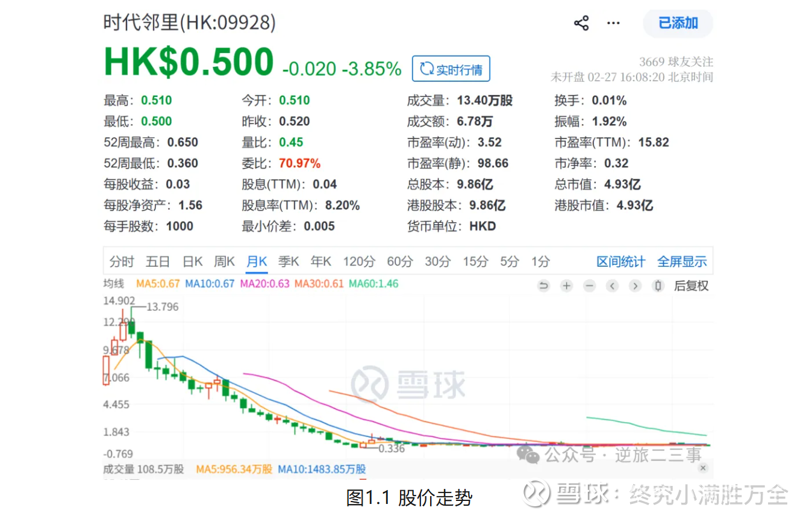The width and height of the screenshot is (812, 519).
Task: Select the 日K chart tab
Action: click(192, 261)
